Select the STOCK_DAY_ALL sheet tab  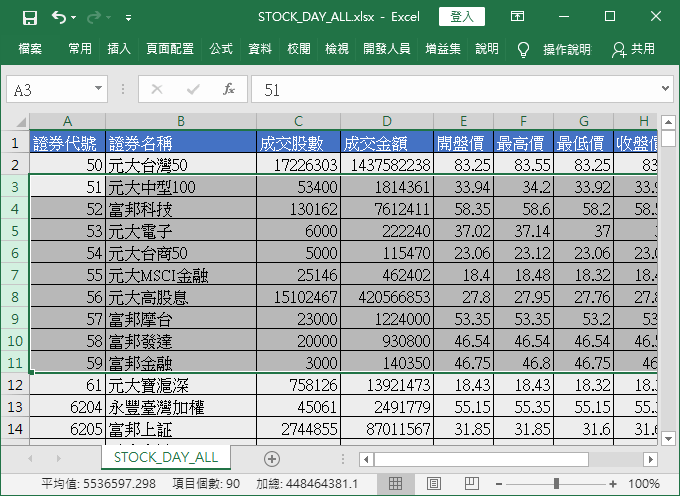coord(166,457)
